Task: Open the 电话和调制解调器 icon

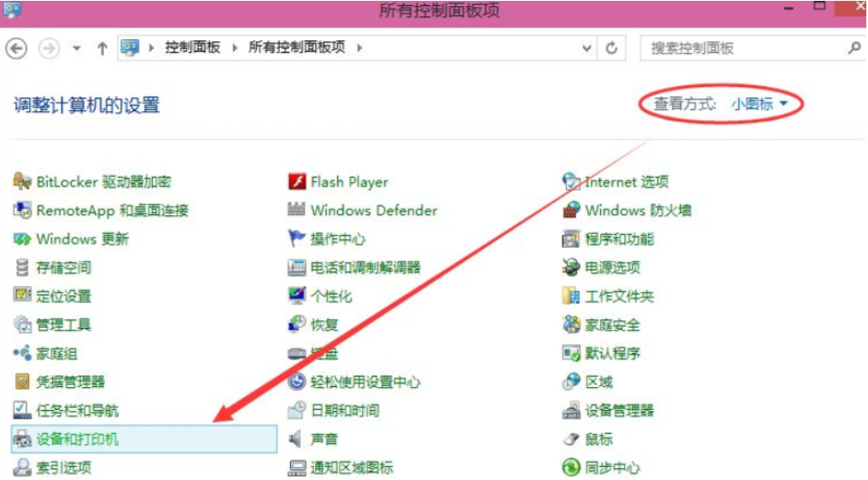Action: pyautogui.click(x=297, y=267)
